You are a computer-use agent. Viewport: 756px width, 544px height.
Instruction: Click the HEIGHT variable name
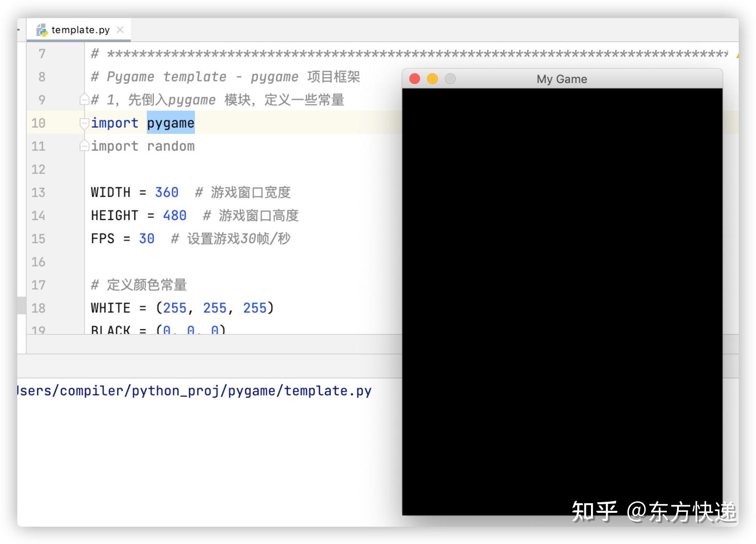(x=115, y=215)
